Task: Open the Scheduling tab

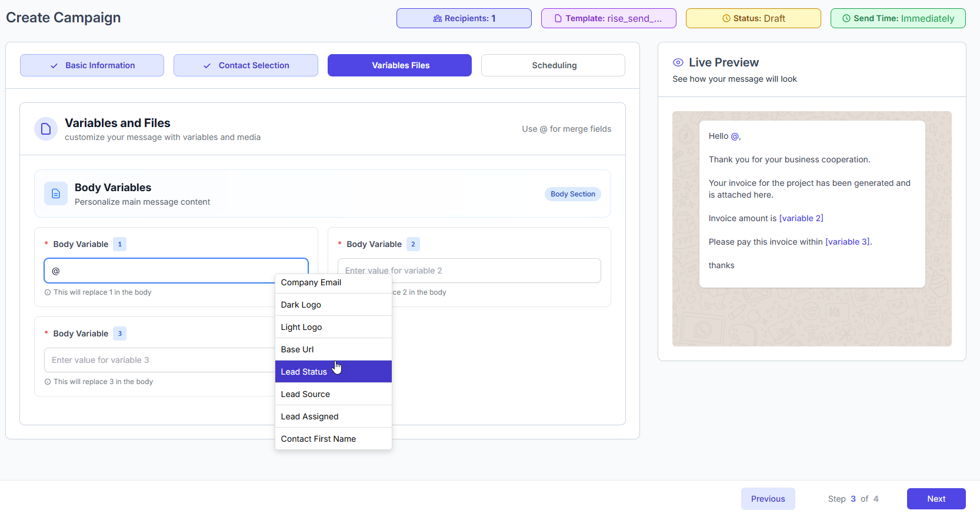Action: tap(553, 65)
